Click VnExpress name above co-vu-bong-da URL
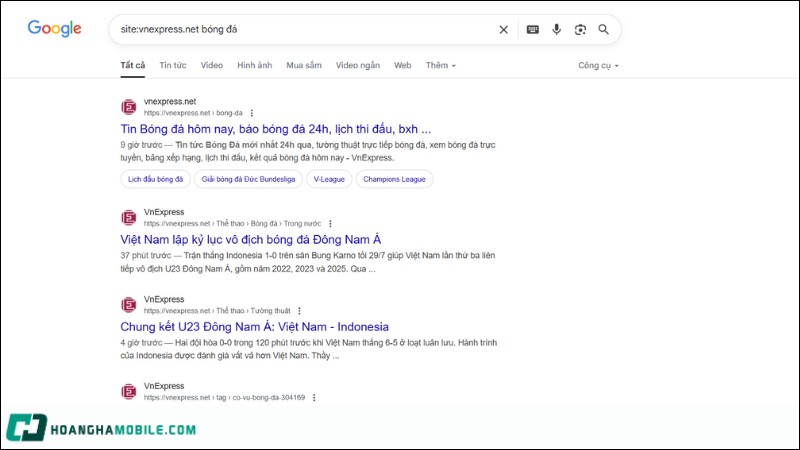 pyautogui.click(x=164, y=386)
